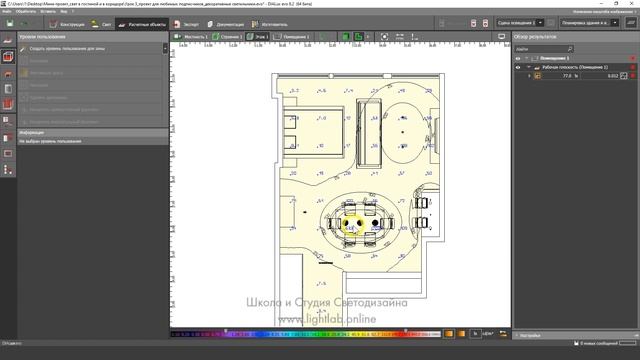Click the Информация panel header
Viewport: 640px width, 360px height.
(93, 133)
